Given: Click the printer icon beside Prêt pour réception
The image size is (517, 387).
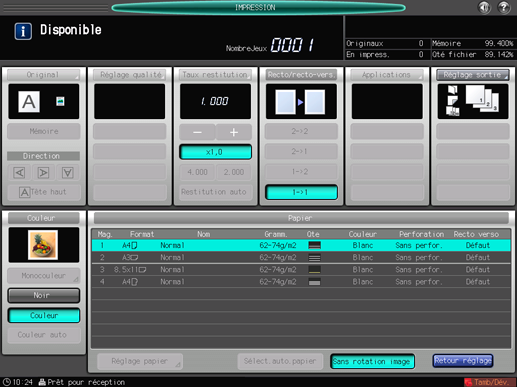Looking at the screenshot, I should click(x=42, y=382).
